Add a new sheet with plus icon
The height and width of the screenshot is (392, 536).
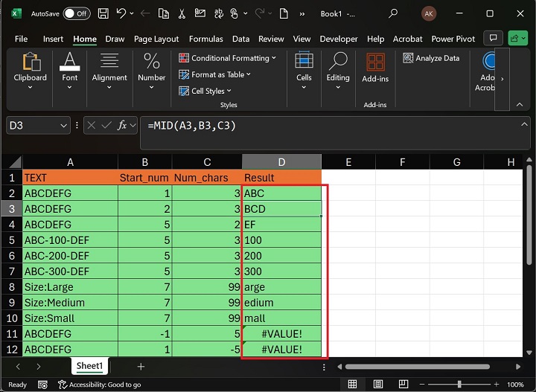141,367
